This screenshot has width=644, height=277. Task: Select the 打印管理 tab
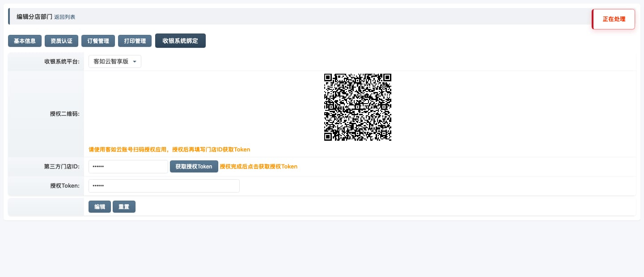(135, 41)
